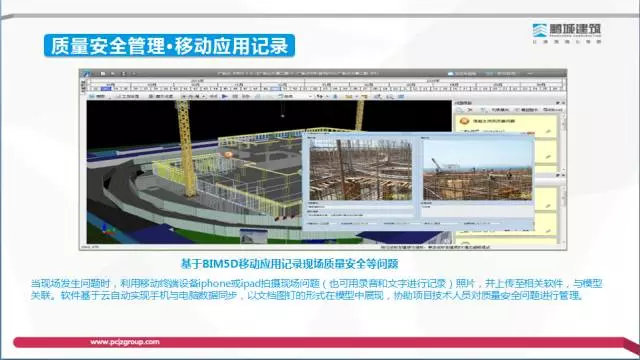Click the slide title 质量安全管理·移动应用记录
The height and width of the screenshot is (360, 640).
pos(169,46)
